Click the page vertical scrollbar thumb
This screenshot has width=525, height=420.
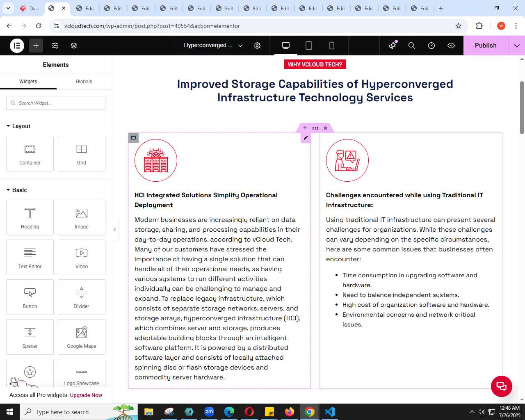(522, 107)
